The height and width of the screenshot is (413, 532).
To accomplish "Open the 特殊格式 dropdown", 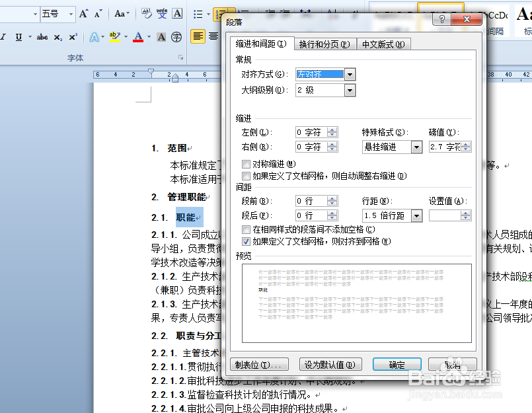I will (x=416, y=147).
